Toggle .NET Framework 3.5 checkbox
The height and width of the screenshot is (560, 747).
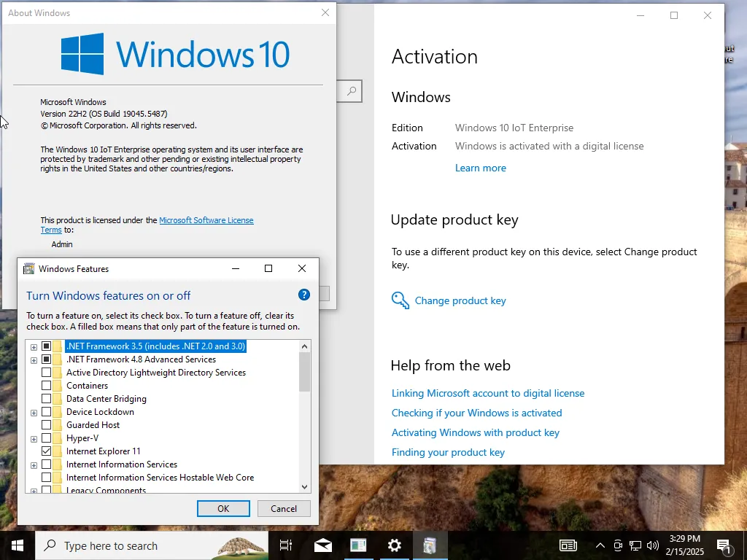(x=46, y=346)
